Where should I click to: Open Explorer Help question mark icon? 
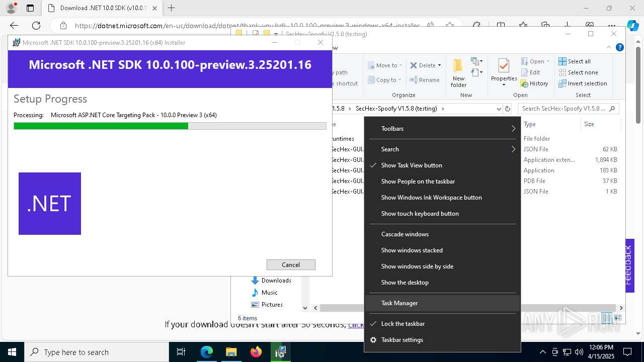point(620,47)
